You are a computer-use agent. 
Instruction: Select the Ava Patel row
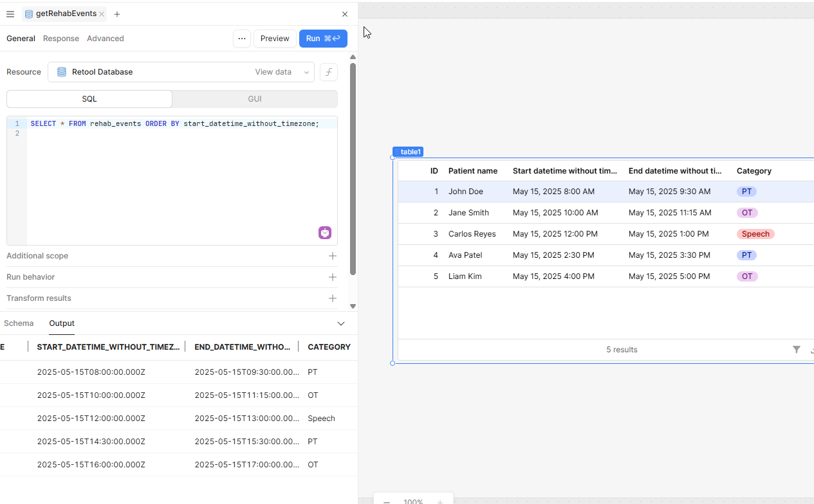(x=606, y=255)
